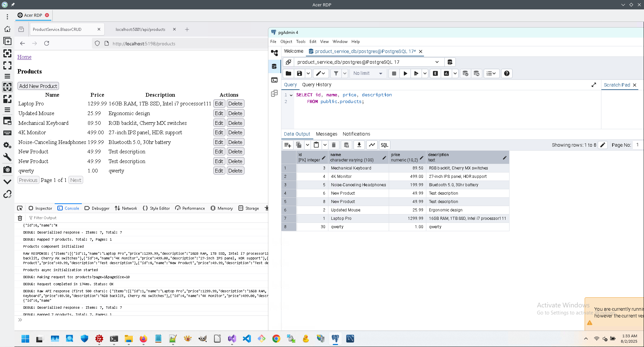Expand paste options dropdown in results toolbar
Viewport: 644px width, 347px height.
click(325, 145)
